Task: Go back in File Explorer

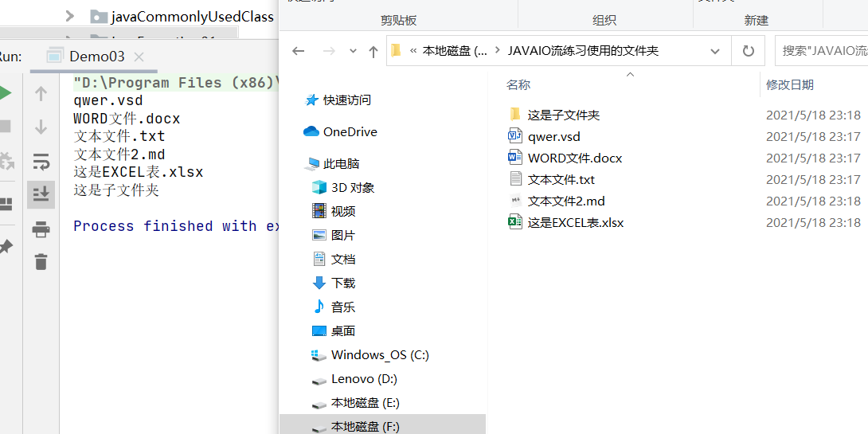Action: (299, 51)
